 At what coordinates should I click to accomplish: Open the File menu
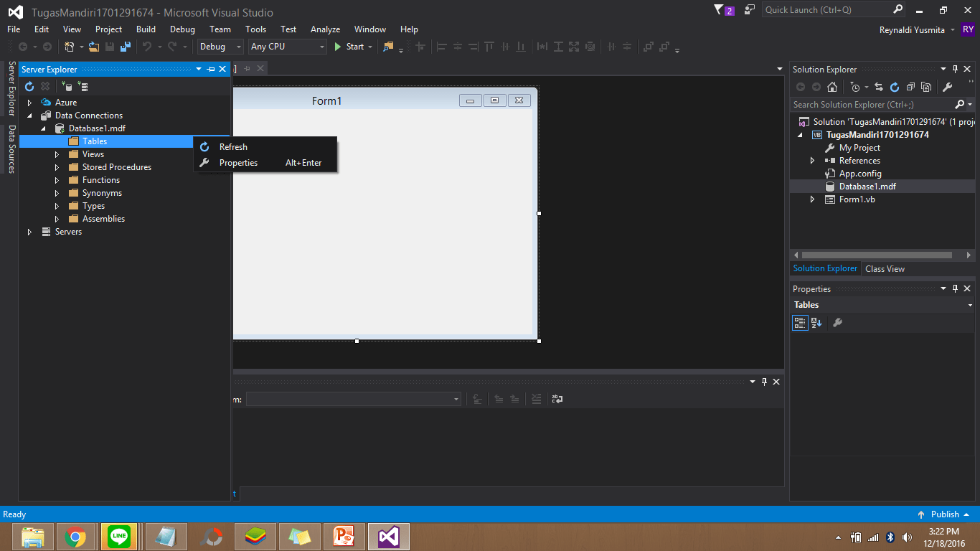click(x=14, y=29)
